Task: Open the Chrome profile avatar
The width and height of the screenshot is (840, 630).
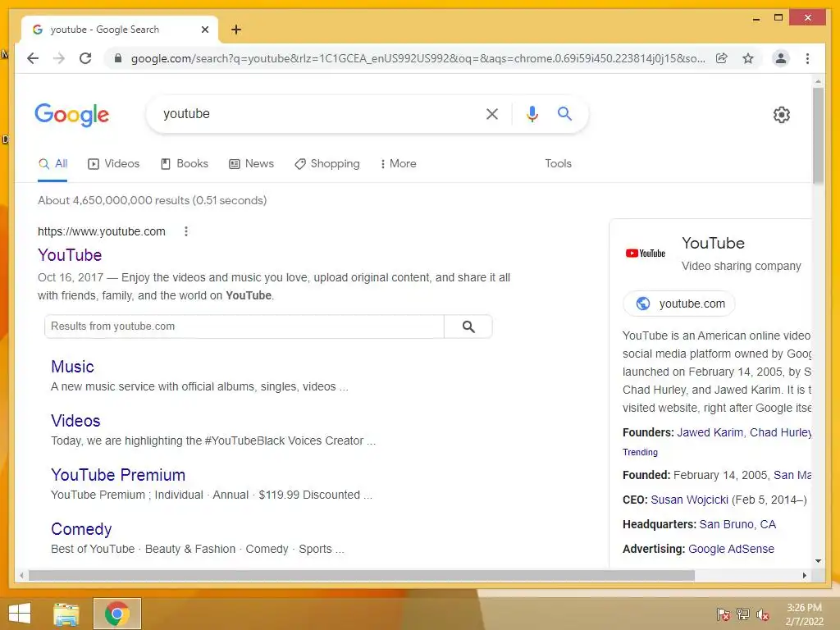Action: point(781,58)
